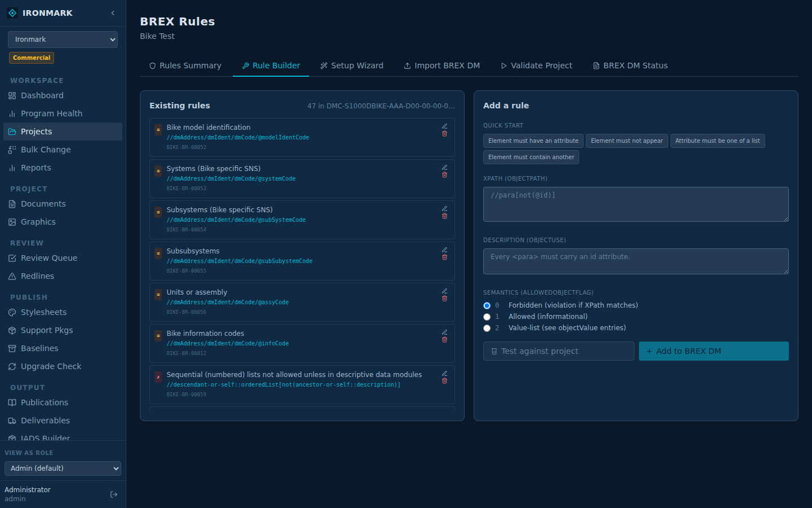
Task: Open Baselines page
Action: [63, 348]
